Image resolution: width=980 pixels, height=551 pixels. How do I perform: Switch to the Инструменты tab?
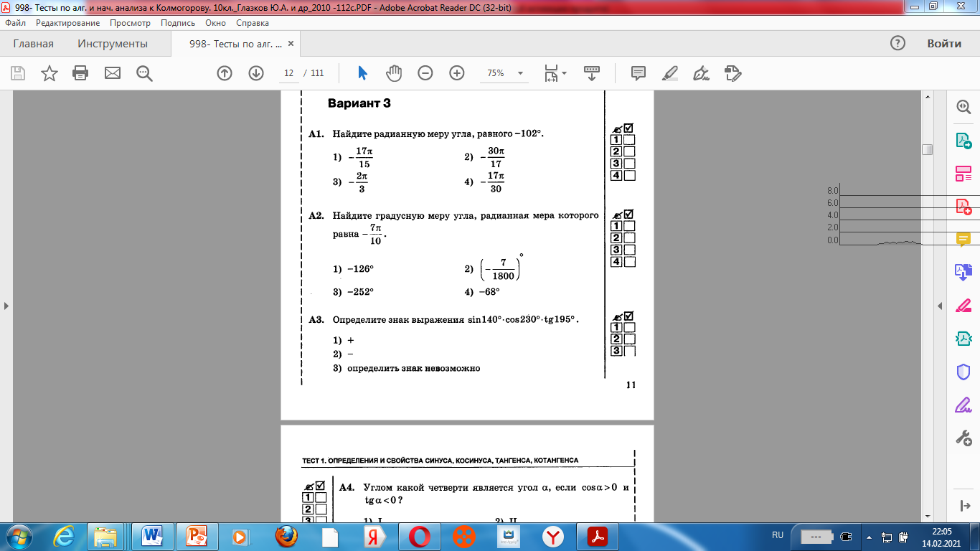pos(113,44)
